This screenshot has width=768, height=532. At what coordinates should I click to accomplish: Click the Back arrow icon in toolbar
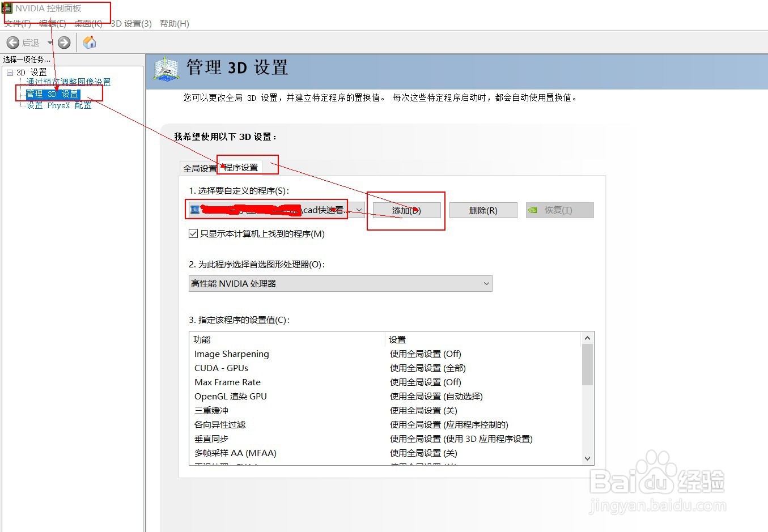(13, 42)
